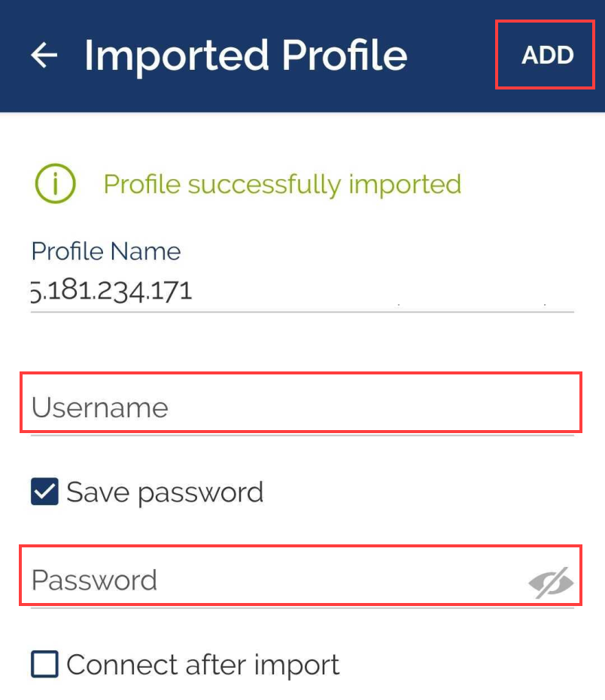Click the blue header bar background

[x=451, y=90]
